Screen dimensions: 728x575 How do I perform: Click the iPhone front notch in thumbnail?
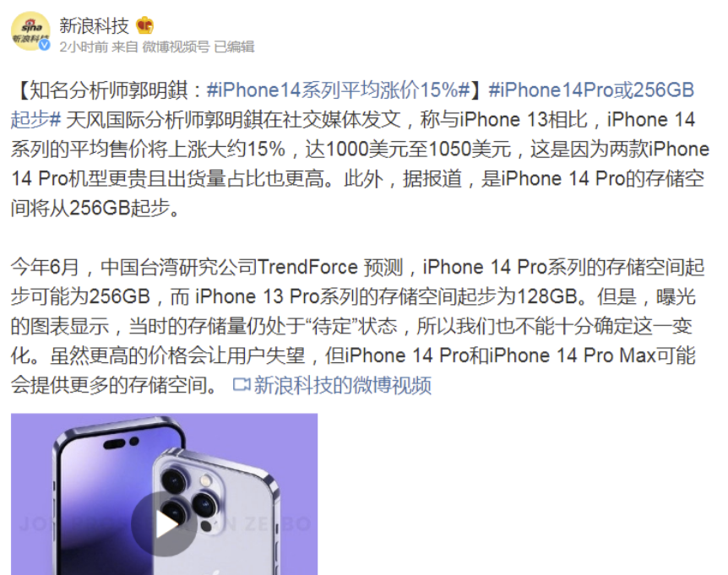(x=121, y=442)
